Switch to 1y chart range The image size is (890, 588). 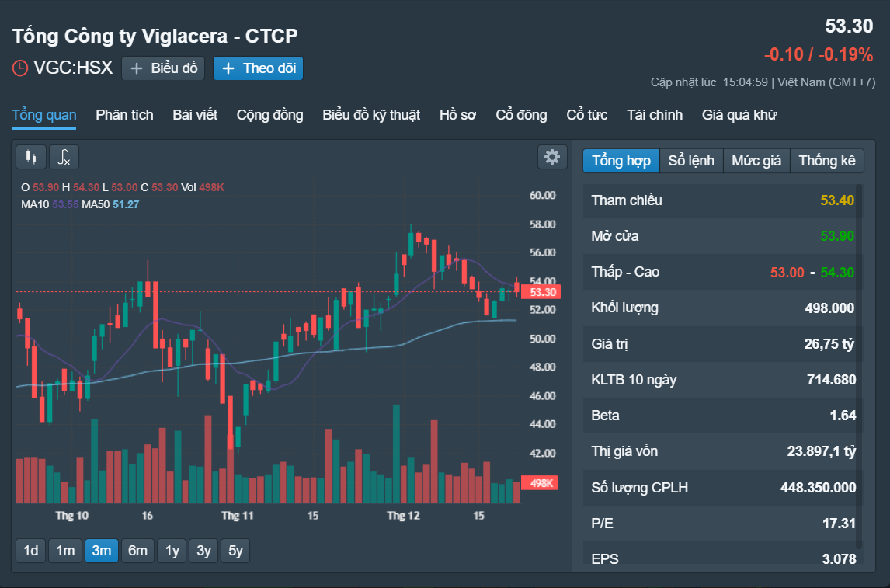(172, 551)
